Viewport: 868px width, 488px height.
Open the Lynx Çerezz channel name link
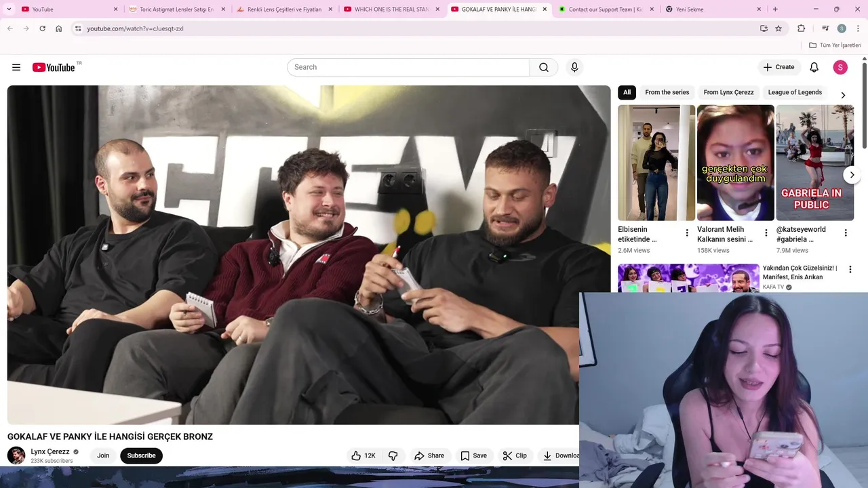tap(50, 451)
